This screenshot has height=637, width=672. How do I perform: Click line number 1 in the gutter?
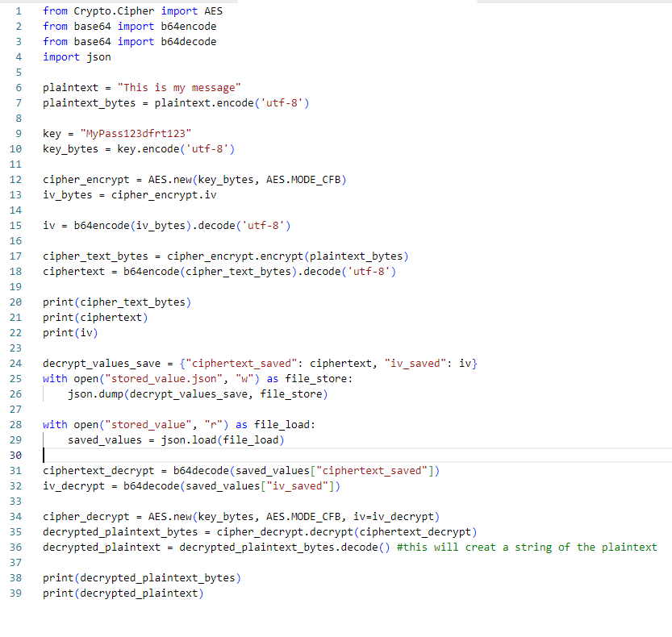19,11
